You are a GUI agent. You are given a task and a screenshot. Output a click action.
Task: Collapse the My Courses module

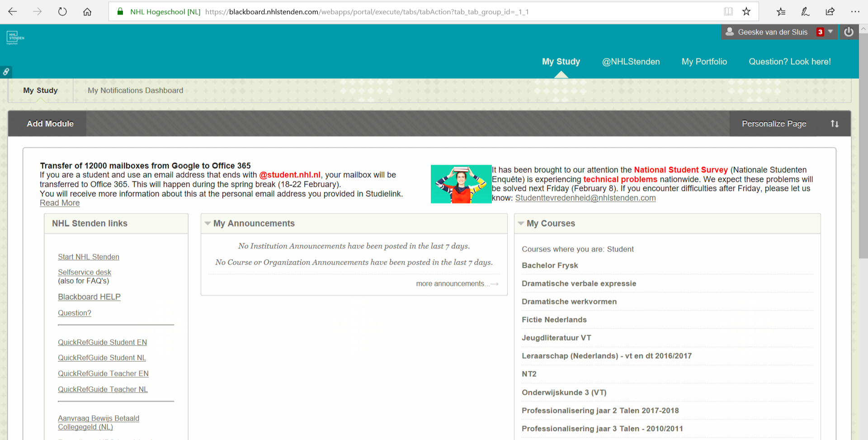pos(521,223)
